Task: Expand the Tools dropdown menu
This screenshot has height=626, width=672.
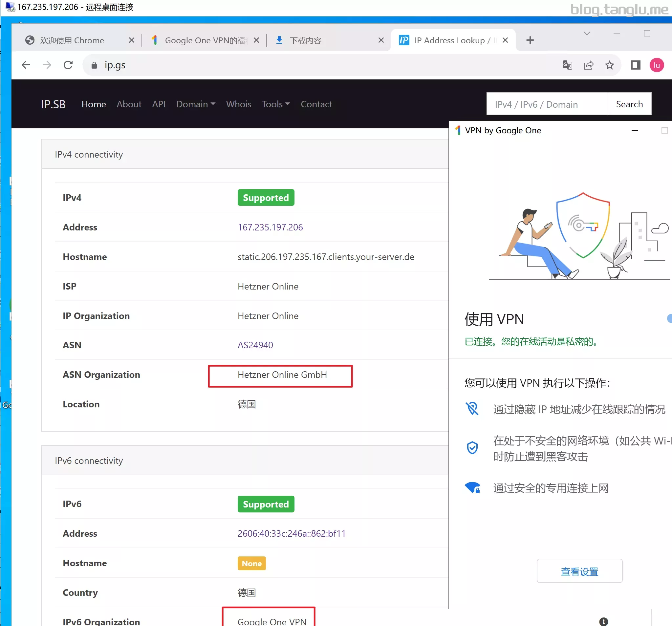Action: 276,104
